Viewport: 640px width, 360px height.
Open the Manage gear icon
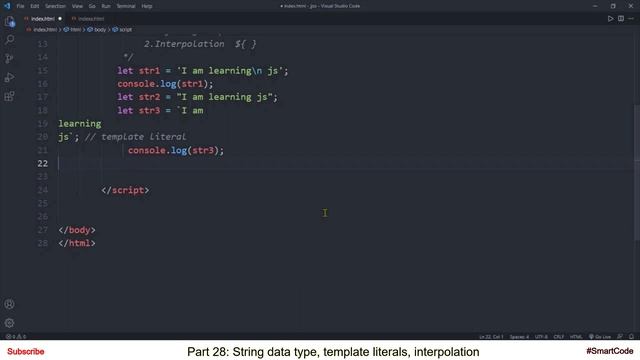9,323
